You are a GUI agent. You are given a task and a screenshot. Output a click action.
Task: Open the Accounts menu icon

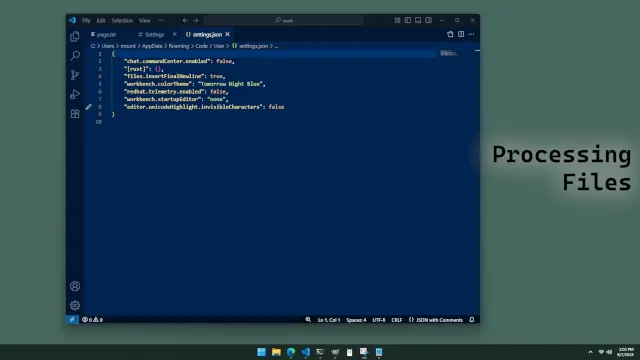coord(75,286)
